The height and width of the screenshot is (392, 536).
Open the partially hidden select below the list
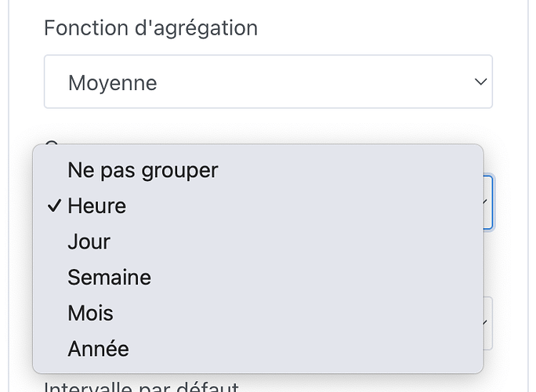point(487,322)
